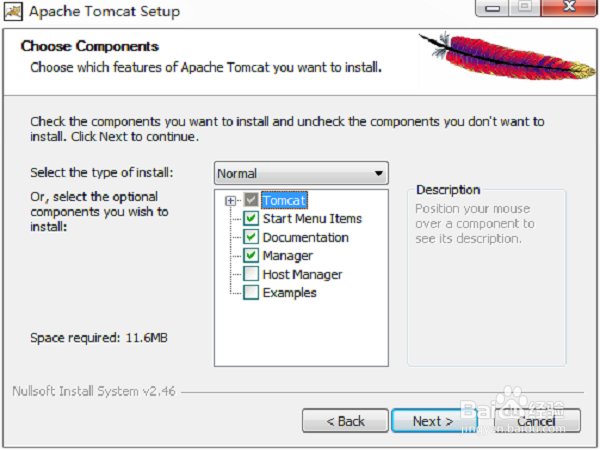Minimize the setup window

pyautogui.click(x=492, y=8)
